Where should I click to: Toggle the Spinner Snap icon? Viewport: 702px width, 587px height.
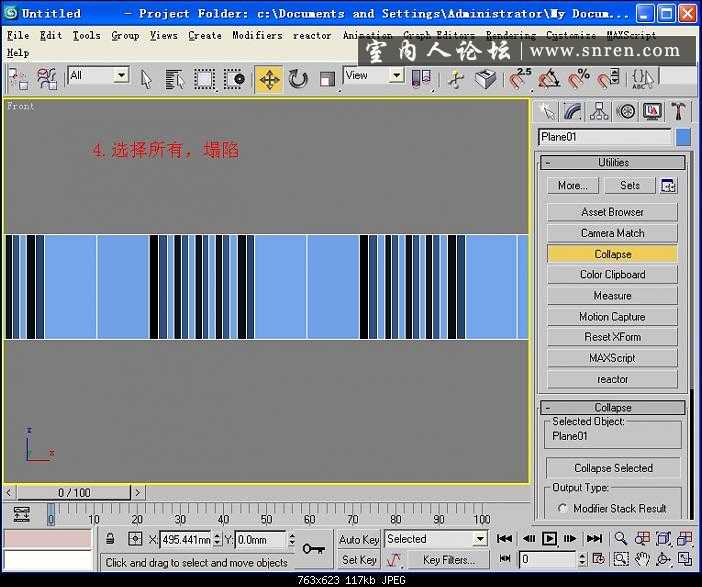click(608, 80)
